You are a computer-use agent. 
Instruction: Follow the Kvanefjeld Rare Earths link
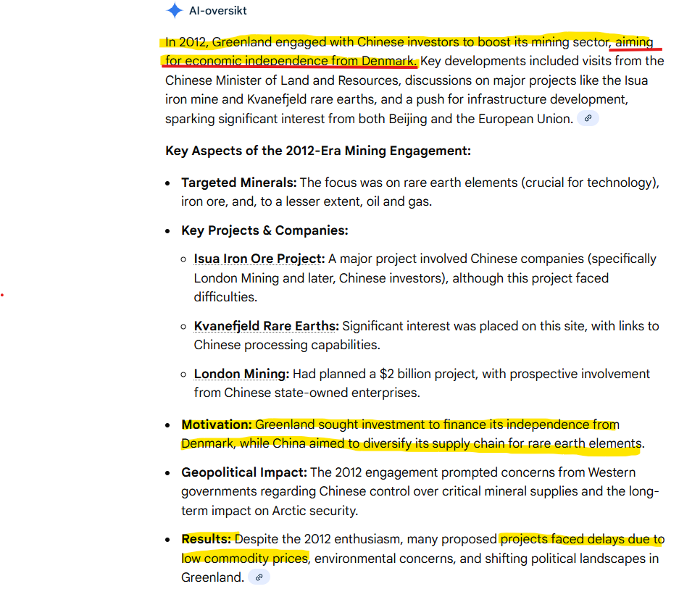266,326
